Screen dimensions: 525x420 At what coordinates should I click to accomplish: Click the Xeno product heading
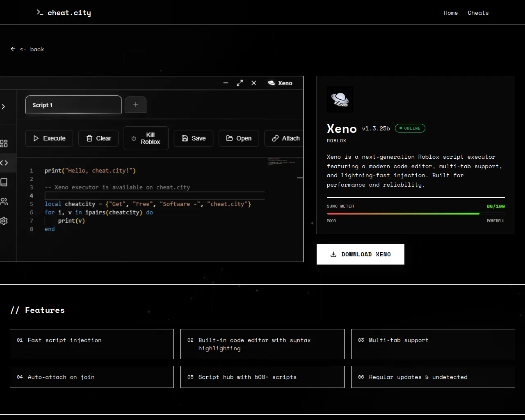(x=342, y=129)
